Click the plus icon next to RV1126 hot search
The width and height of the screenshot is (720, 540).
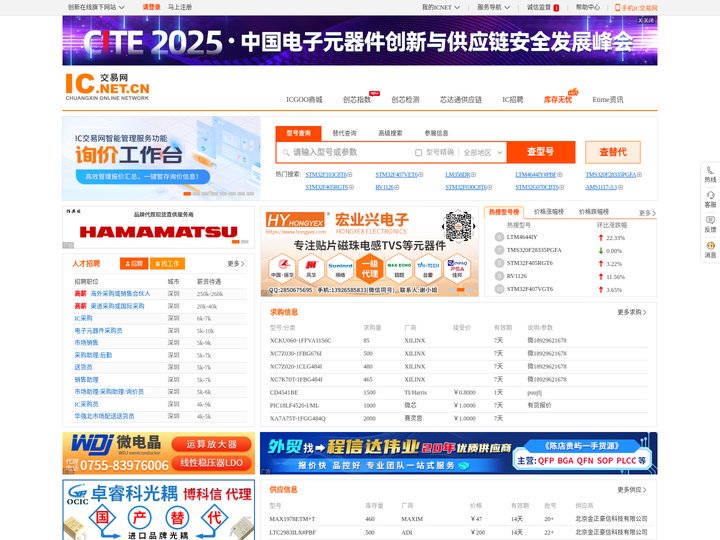[x=397, y=187]
